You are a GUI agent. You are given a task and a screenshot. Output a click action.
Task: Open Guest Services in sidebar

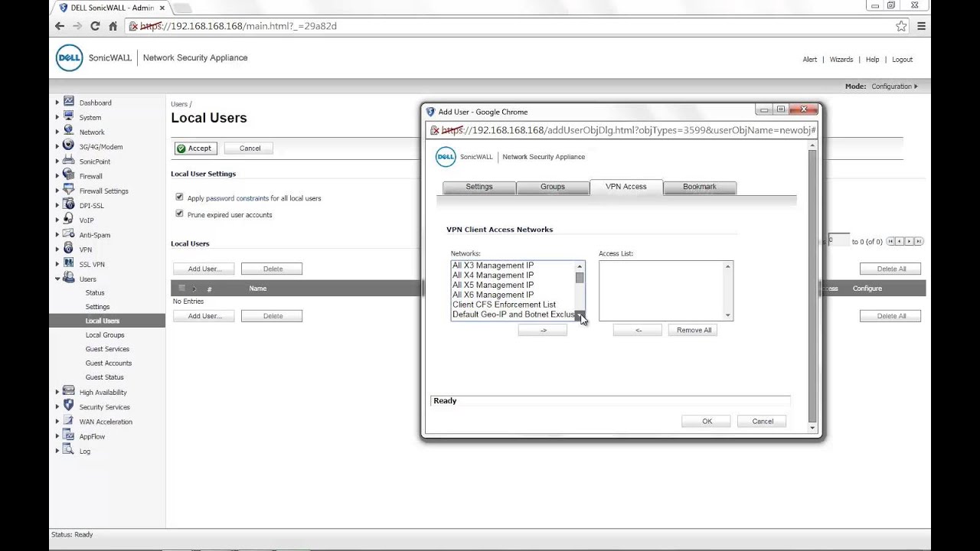pos(107,349)
